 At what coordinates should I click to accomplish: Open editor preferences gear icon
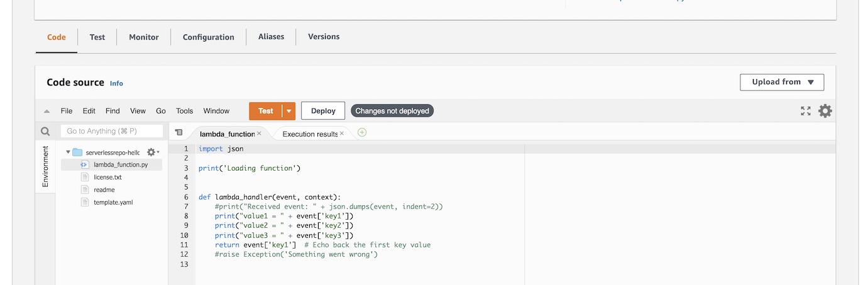825,111
